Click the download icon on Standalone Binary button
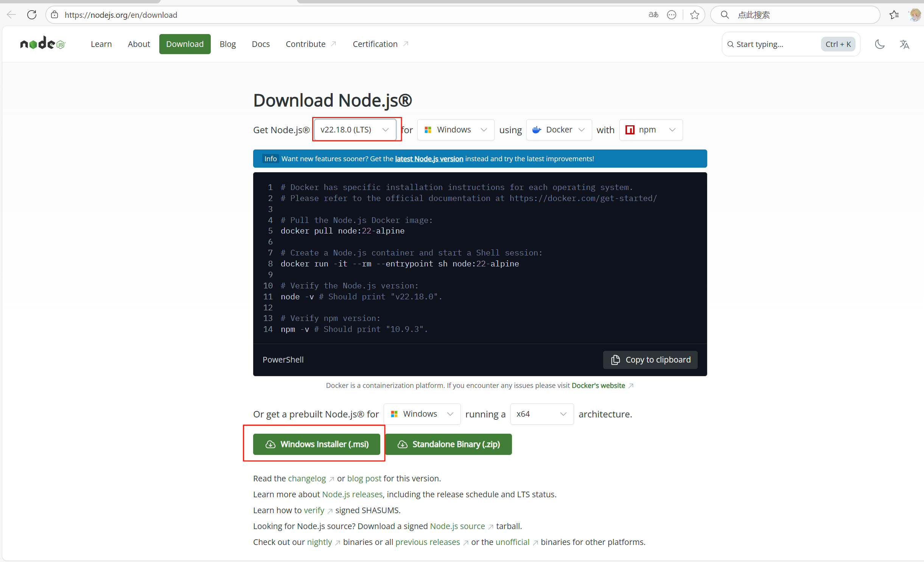This screenshot has height=562, width=924. pos(403,444)
